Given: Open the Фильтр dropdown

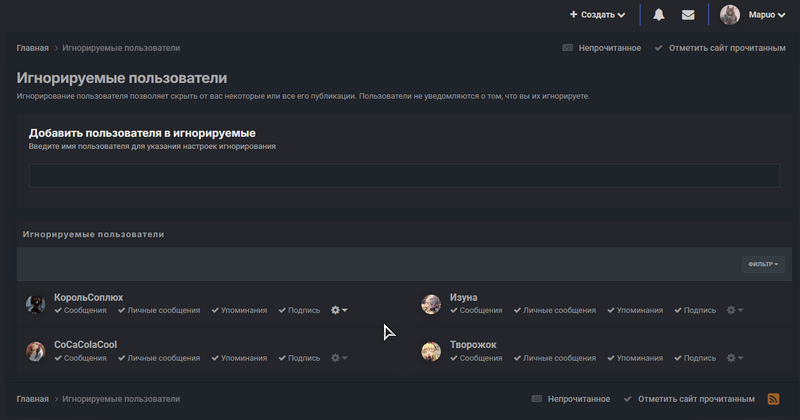Looking at the screenshot, I should [762, 264].
